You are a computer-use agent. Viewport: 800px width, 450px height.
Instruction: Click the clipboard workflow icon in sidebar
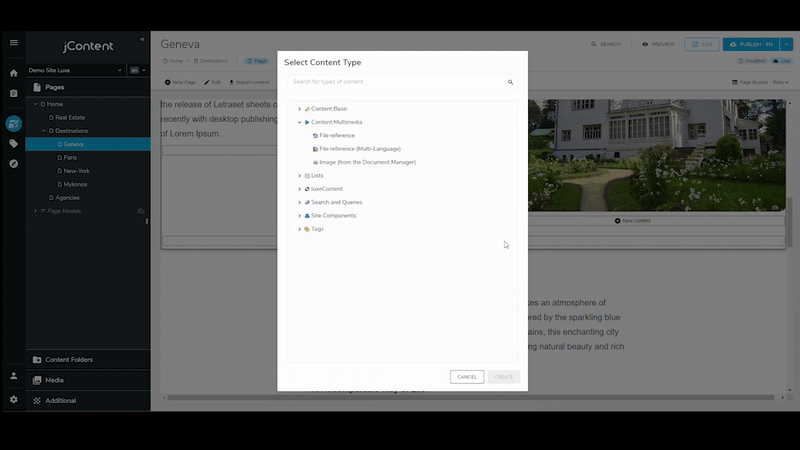pos(13,93)
